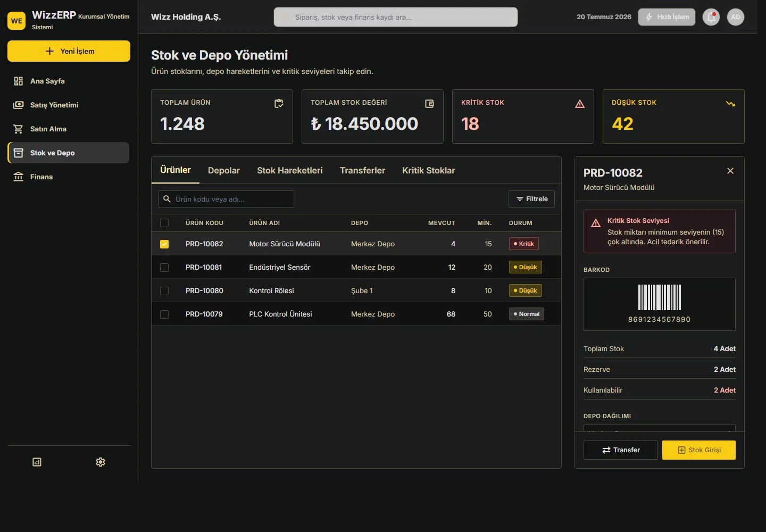Image resolution: width=766 pixels, height=532 pixels.
Task: Click the Toplam Stok Değeri wallet icon
Action: tap(429, 104)
